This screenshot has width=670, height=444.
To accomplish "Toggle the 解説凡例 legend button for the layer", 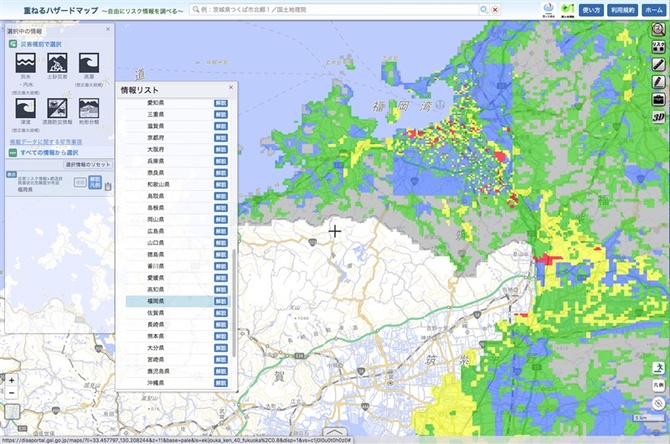I will 95,183.
